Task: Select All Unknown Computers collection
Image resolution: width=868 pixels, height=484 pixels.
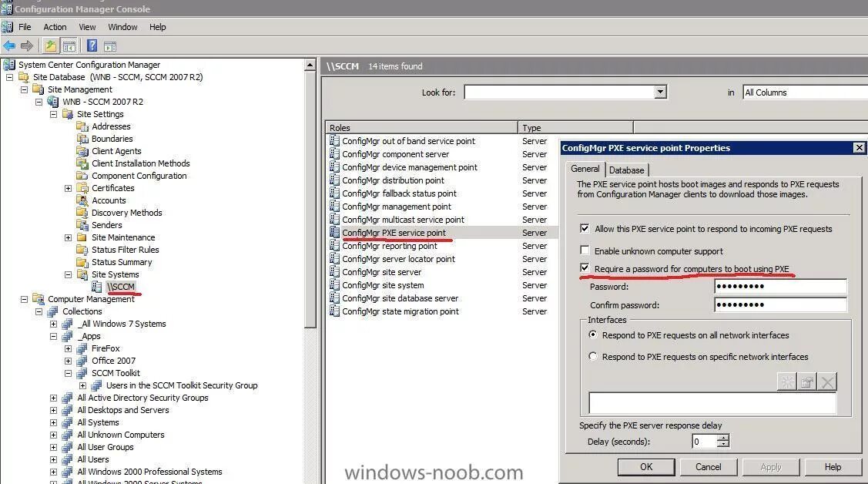Action: pos(121,435)
